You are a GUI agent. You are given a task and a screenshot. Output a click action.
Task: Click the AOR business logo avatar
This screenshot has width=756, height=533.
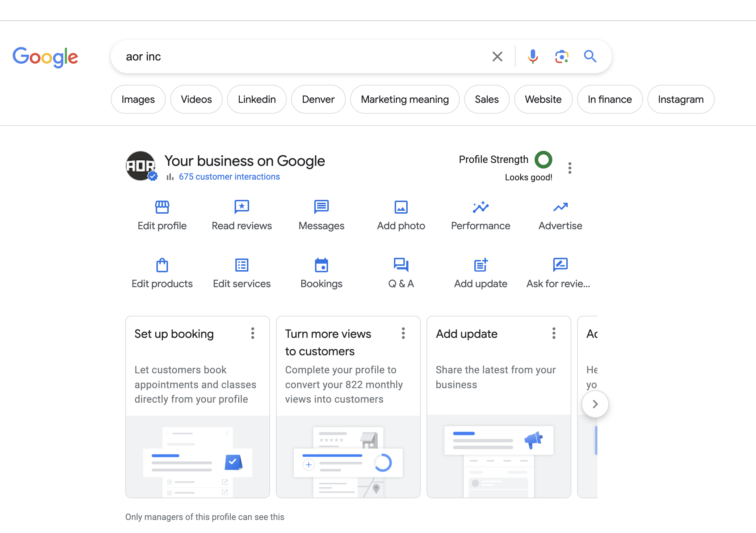point(140,166)
